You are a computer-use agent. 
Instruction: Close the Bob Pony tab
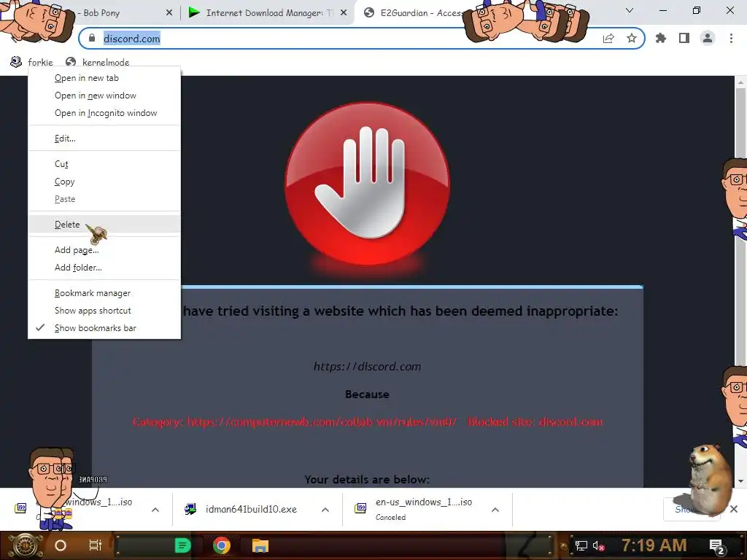pos(169,13)
